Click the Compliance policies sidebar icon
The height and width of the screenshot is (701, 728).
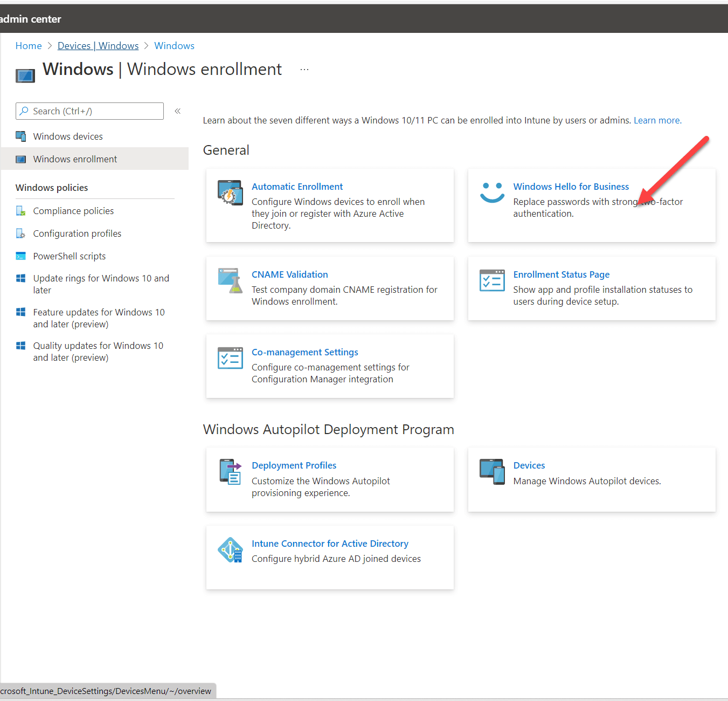pos(21,210)
